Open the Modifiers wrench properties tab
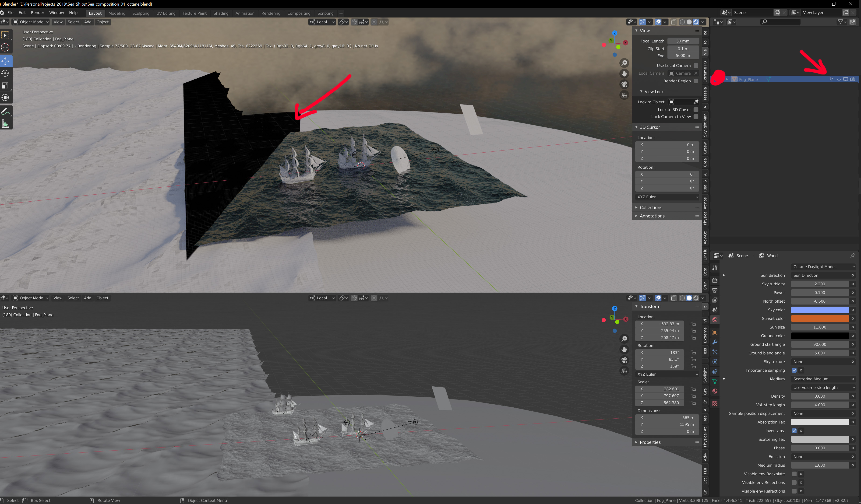Image resolution: width=861 pixels, height=504 pixels. 715,342
